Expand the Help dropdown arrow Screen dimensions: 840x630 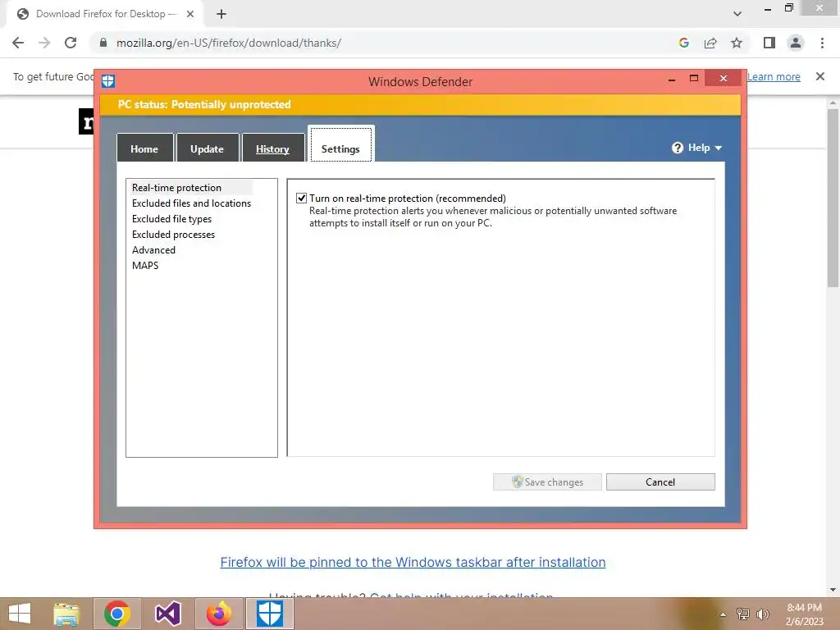point(719,148)
